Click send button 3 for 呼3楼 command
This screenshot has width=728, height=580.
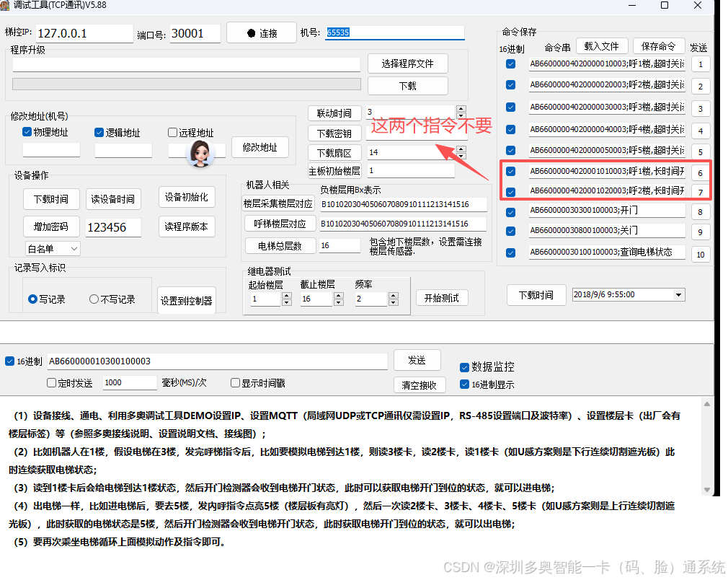point(701,109)
